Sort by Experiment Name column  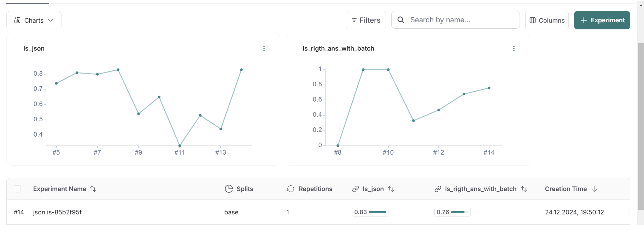pos(93,189)
